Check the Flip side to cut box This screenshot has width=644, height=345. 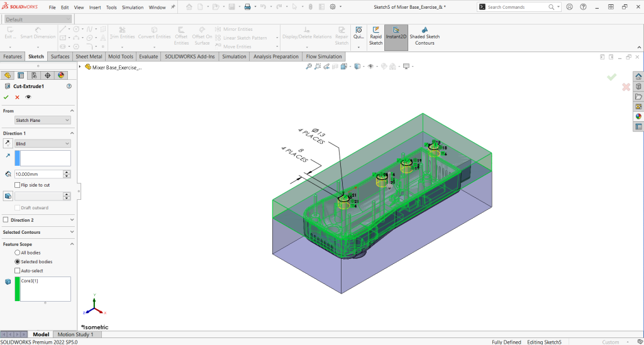pyautogui.click(x=17, y=185)
